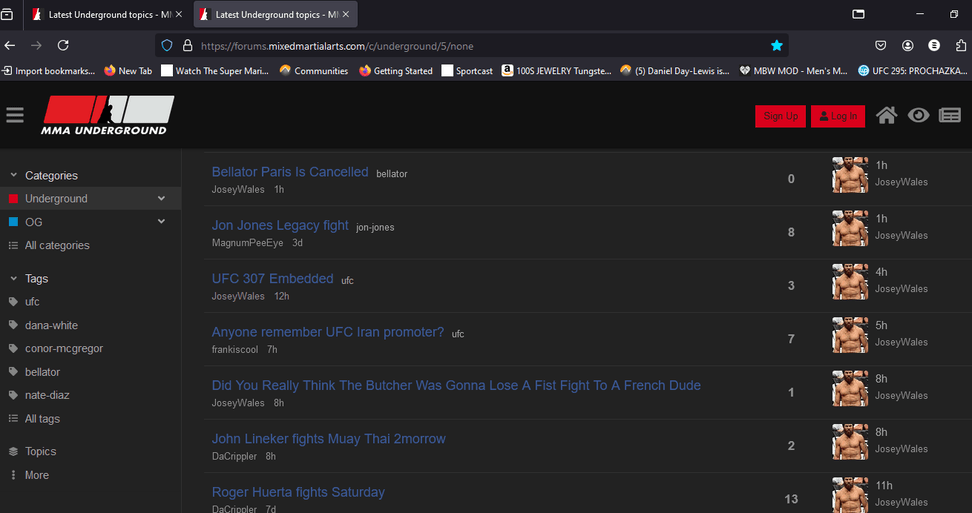972x513 pixels.
Task: Open Anyone remember UFC Iran promoter? topic
Action: 328,331
